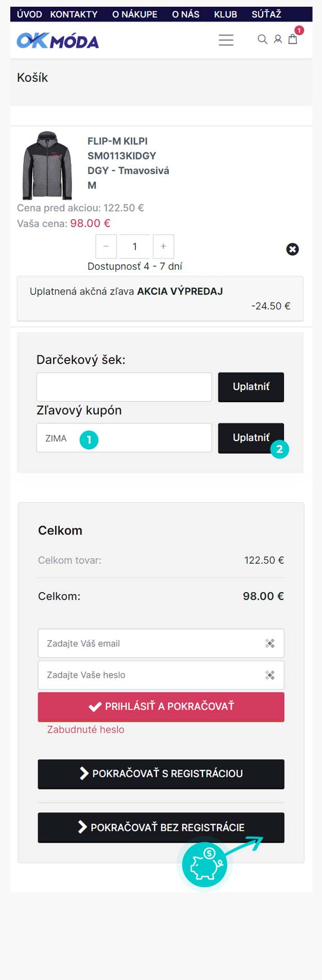The width and height of the screenshot is (322, 980).
Task: Click the Darčekový šek input field
Action: [x=124, y=387]
